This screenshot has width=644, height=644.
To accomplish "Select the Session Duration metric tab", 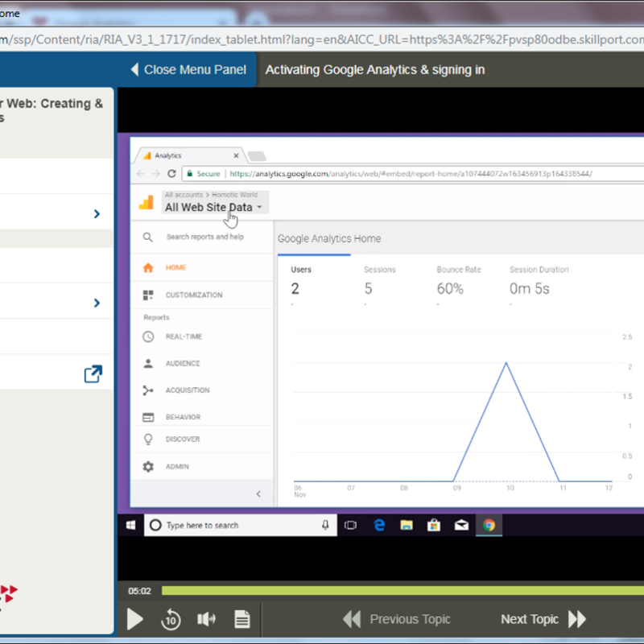I will [x=539, y=281].
